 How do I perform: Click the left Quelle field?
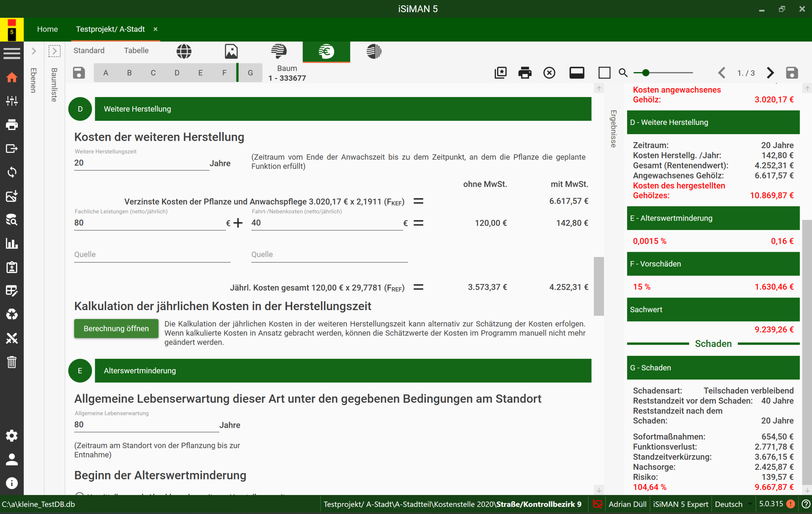pos(152,255)
